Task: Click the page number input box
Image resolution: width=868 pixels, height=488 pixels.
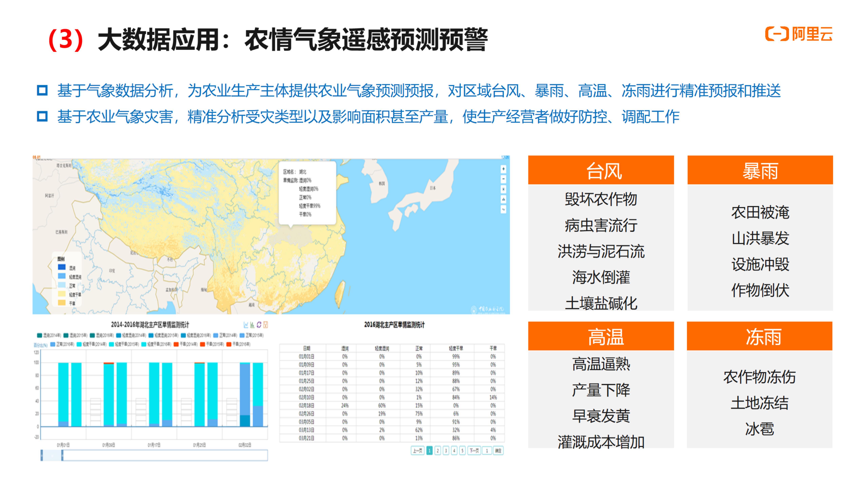Action: pyautogui.click(x=487, y=451)
